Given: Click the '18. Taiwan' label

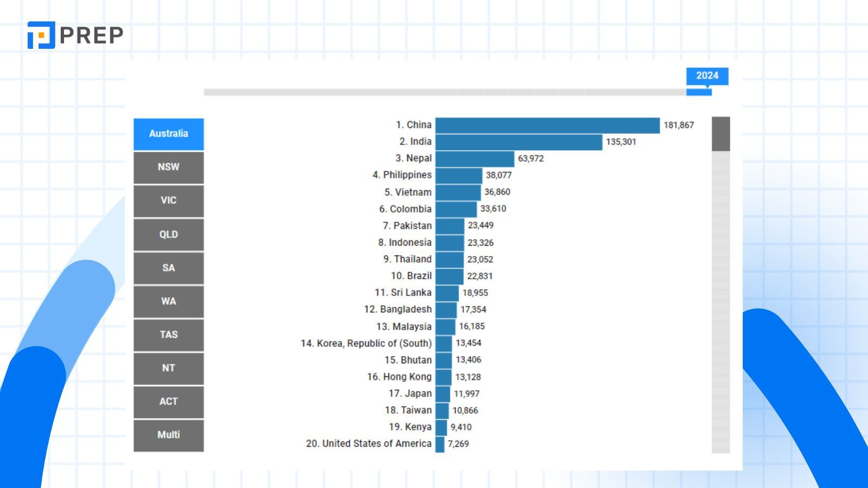Looking at the screenshot, I should (x=408, y=410).
